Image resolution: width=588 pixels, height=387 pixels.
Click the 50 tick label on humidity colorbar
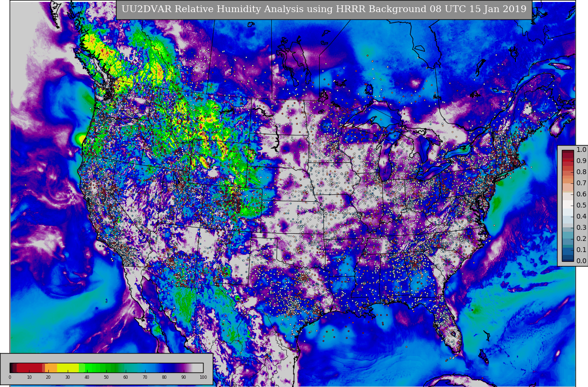(106, 377)
